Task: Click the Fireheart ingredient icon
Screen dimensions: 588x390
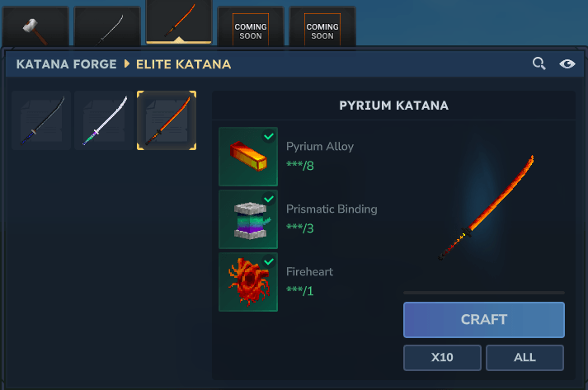Action: [248, 282]
